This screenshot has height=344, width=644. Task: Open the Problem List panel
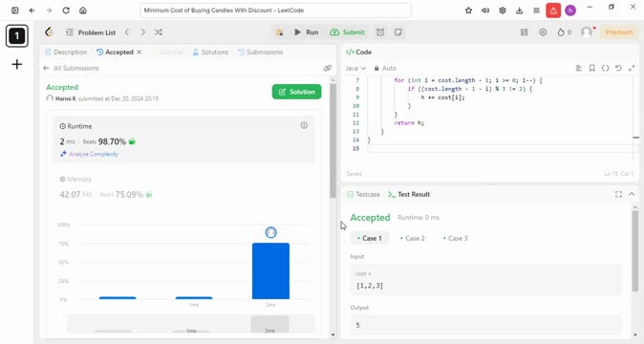click(x=91, y=32)
